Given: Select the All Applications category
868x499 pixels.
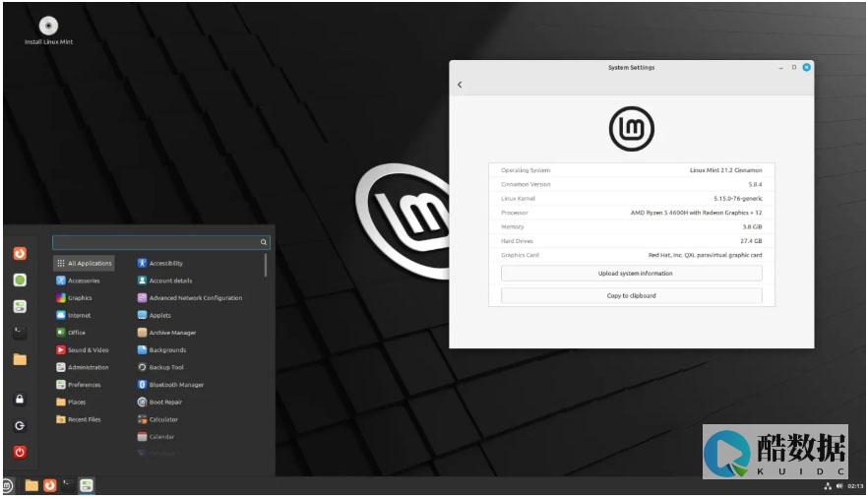Looking at the screenshot, I should tap(85, 263).
